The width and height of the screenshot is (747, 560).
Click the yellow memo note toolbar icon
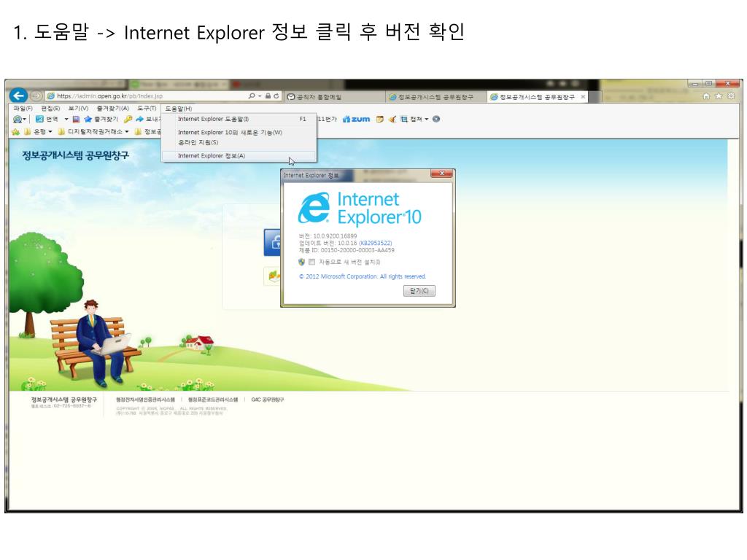coord(379,119)
